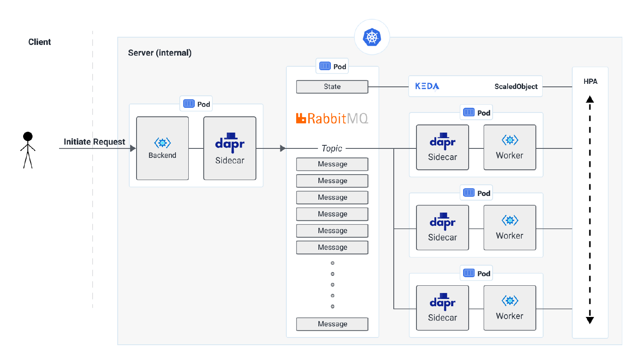642x364 pixels.
Task: Click the Pod icon above the Backend
Action: point(189,104)
